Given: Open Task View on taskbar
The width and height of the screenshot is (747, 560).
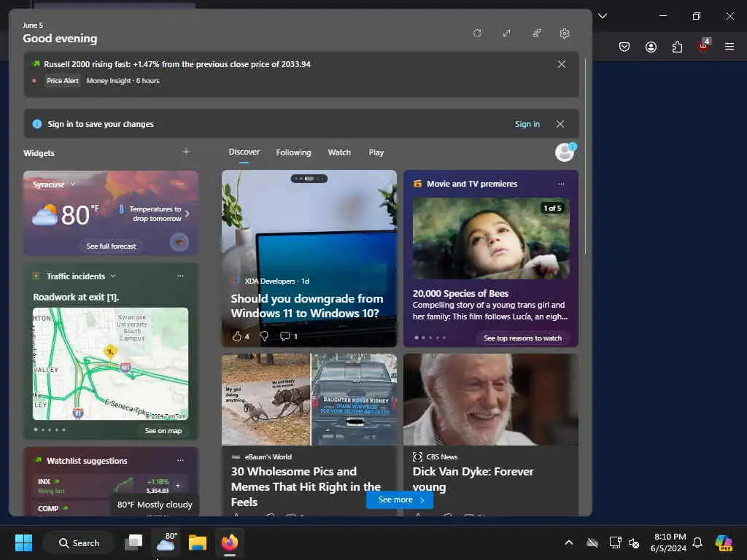Looking at the screenshot, I should (134, 542).
